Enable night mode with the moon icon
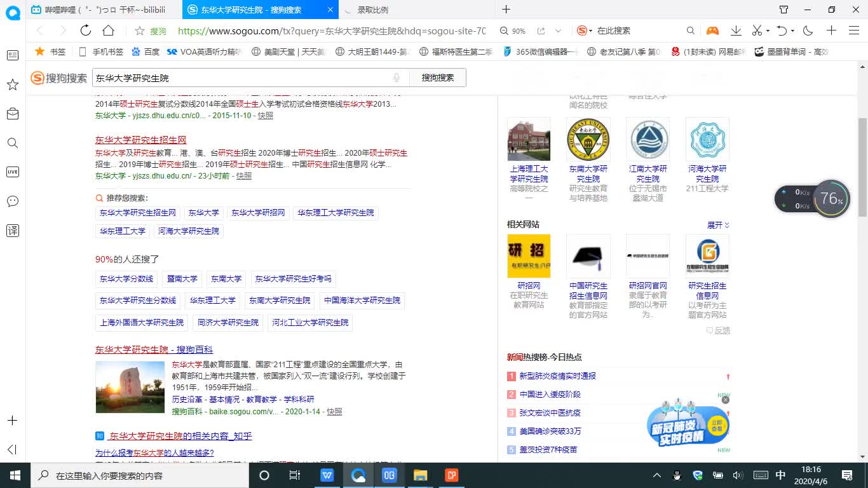The image size is (868, 488). (807, 30)
